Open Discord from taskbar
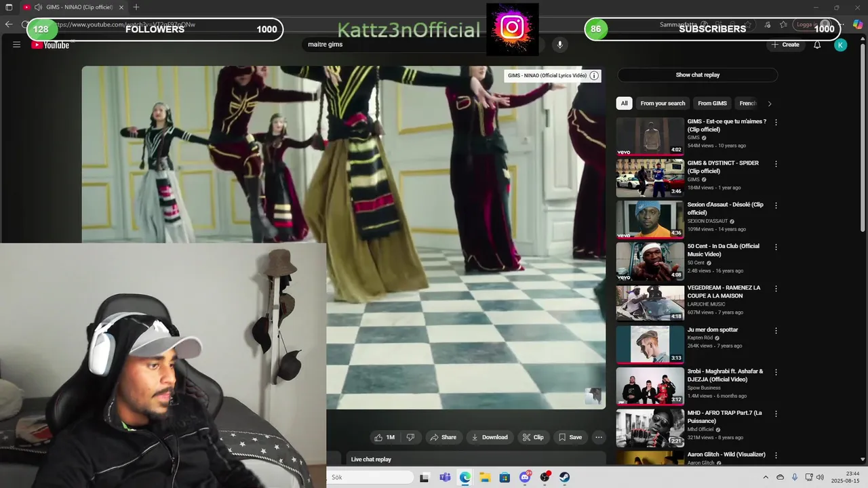Image resolution: width=868 pixels, height=488 pixels. (525, 477)
